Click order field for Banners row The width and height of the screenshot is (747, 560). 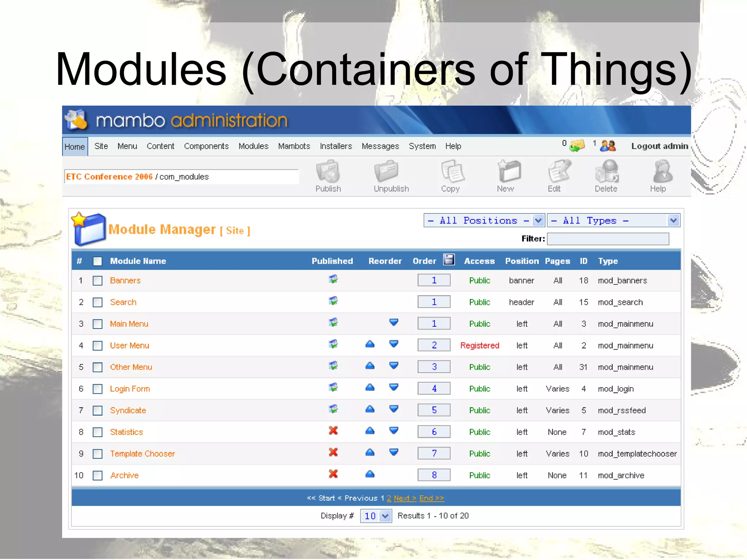[434, 280]
